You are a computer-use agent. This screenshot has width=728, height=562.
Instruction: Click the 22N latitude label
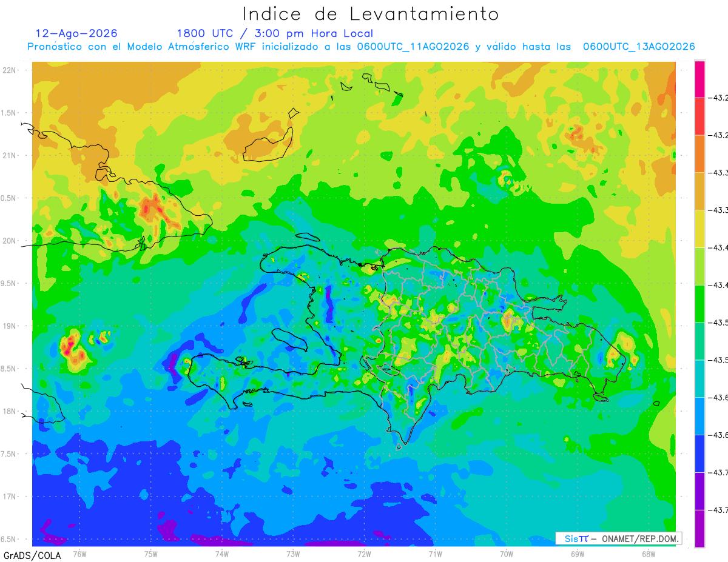(x=10, y=70)
